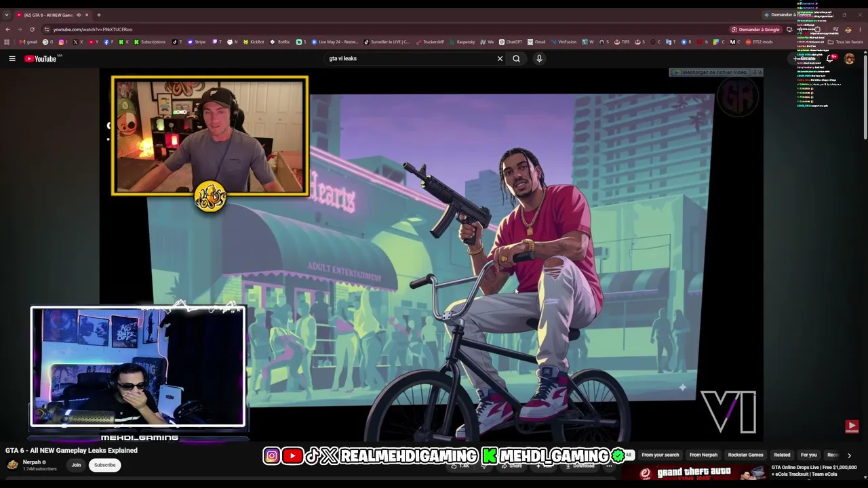Click the GTA 6 video player area
Viewport: 868px width, 488px height.
click(431, 256)
